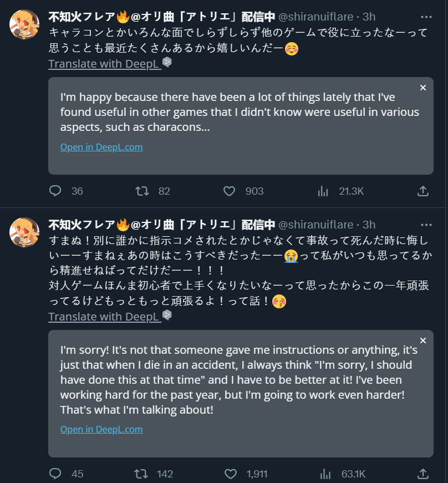448x483 pixels.
Task: Open the more options menu on first tweet
Action: [426, 17]
